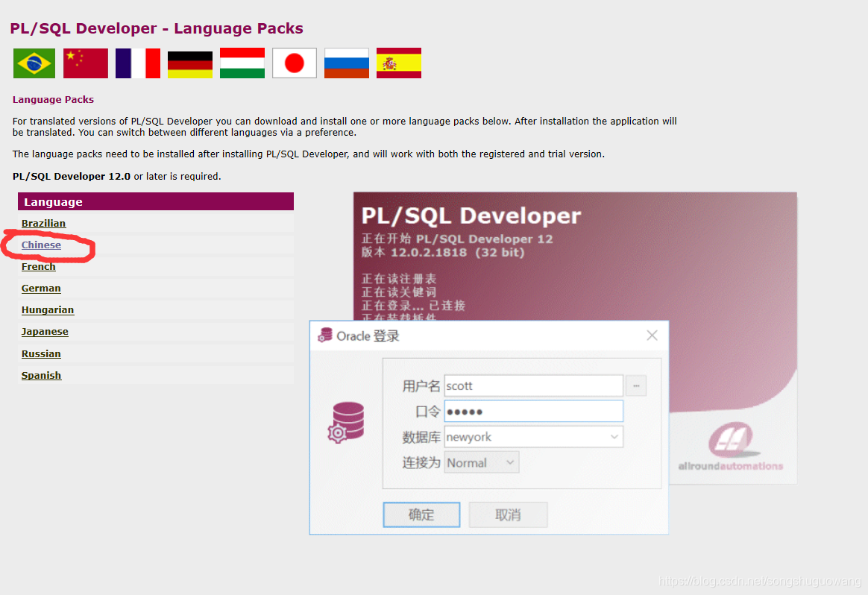Click the allroundautomations logo
868x595 pixels.
730,447
